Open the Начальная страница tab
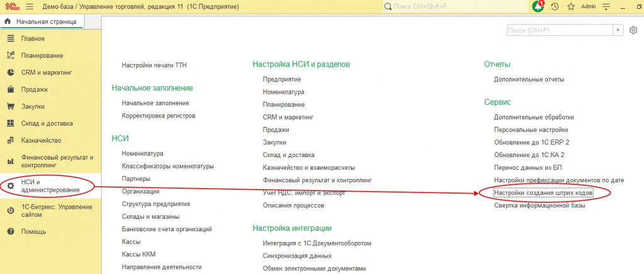644x274 pixels. point(42,21)
